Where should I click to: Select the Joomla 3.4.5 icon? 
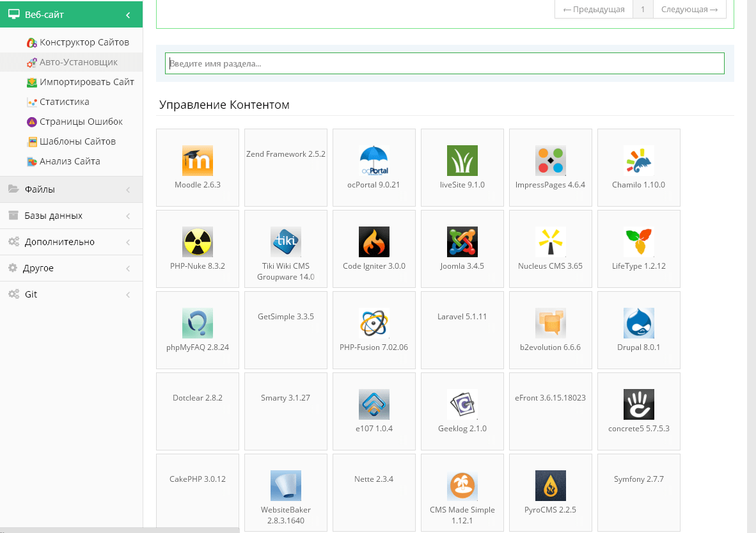pos(462,242)
